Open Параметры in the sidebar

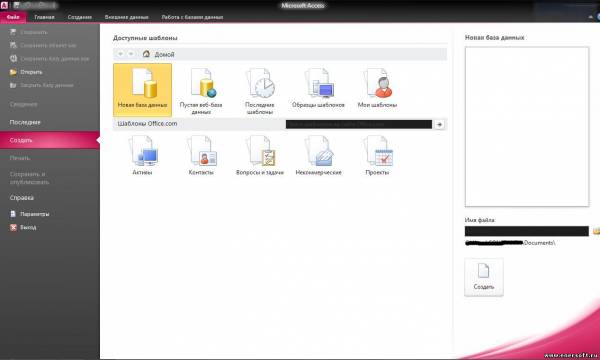tap(29, 214)
